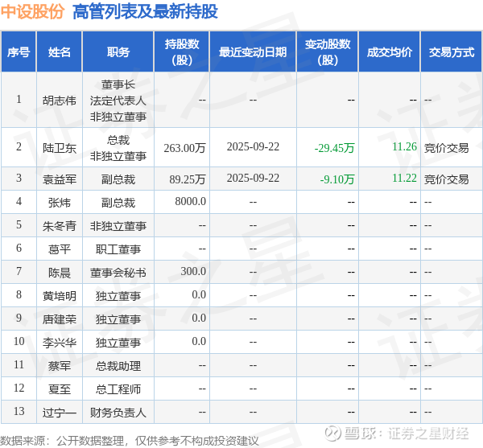This screenshot has height=448, width=483.
Task: Click the 总裁助理 position cell
Action: tap(118, 366)
